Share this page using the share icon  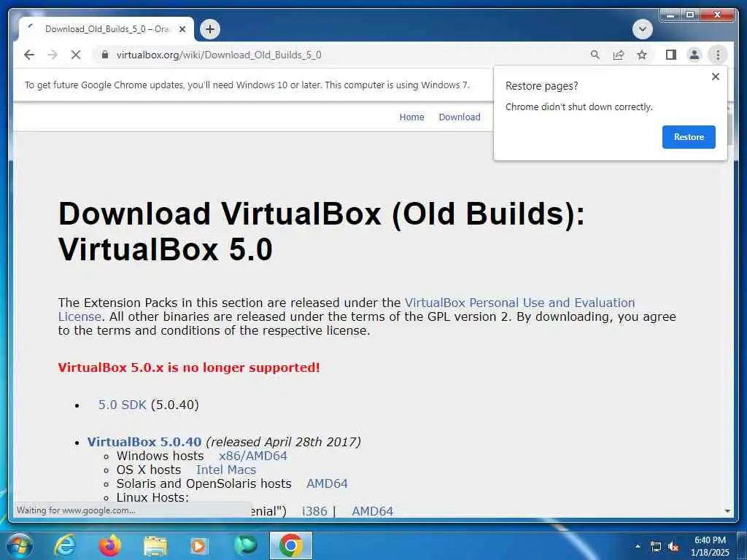point(619,55)
